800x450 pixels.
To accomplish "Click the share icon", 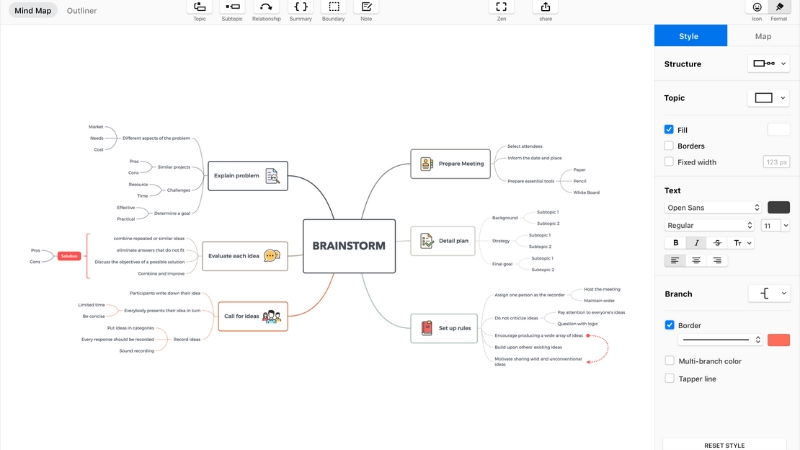I will (545, 8).
